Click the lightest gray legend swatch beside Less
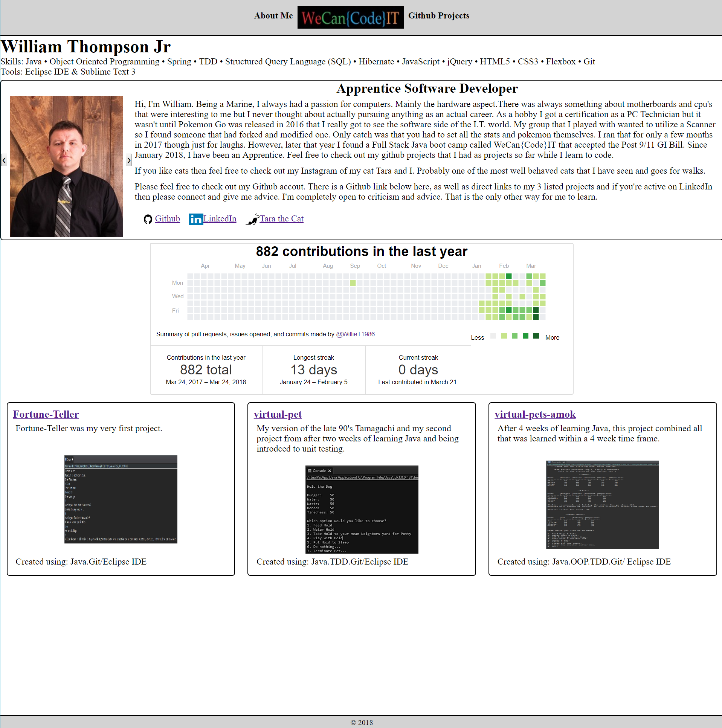The width and height of the screenshot is (722, 728). coord(493,336)
